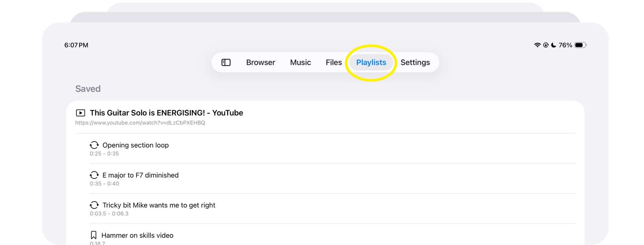Switch to the Browser tab
Viewport: 644px width, 245px height.
tap(260, 62)
